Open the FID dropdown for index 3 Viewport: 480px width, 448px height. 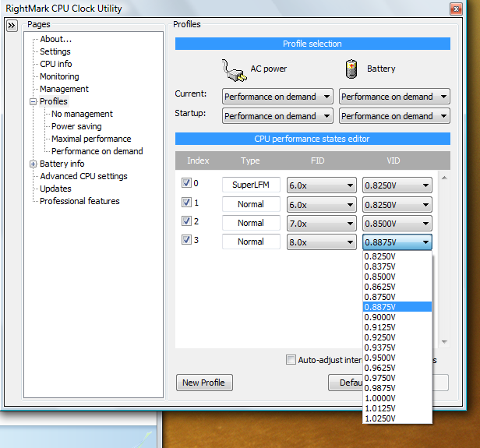[x=321, y=242]
